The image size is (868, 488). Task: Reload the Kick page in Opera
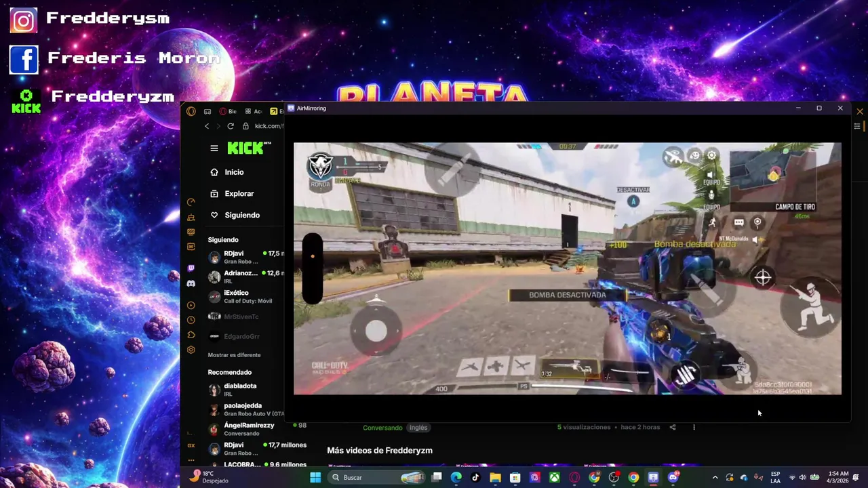[x=231, y=126]
